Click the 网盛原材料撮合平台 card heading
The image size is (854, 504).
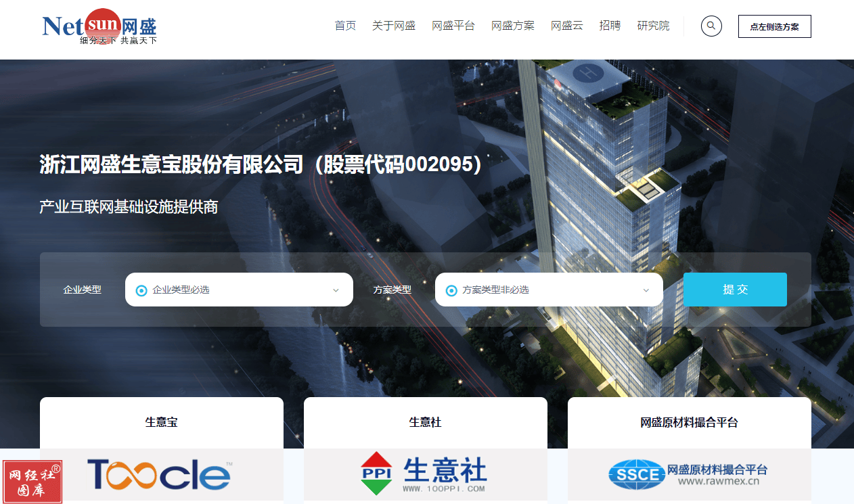tap(689, 422)
